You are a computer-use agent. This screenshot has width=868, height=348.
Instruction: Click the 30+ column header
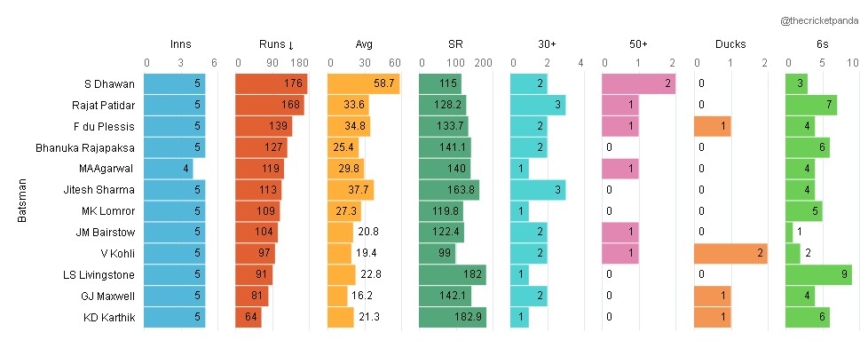pos(547,44)
